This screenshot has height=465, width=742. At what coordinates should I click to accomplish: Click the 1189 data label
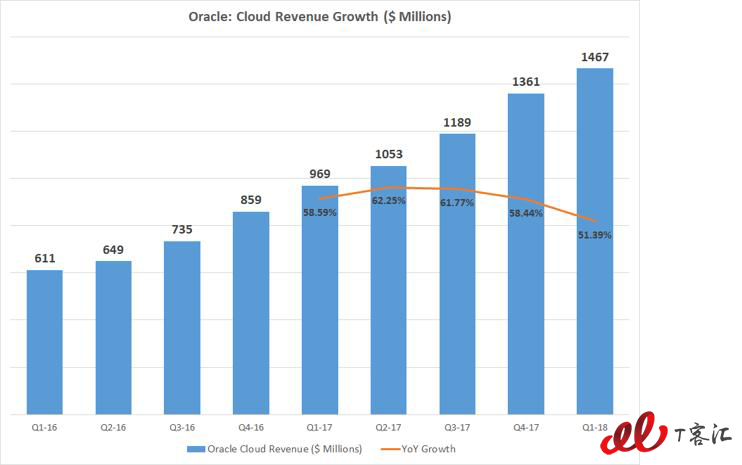457,123
